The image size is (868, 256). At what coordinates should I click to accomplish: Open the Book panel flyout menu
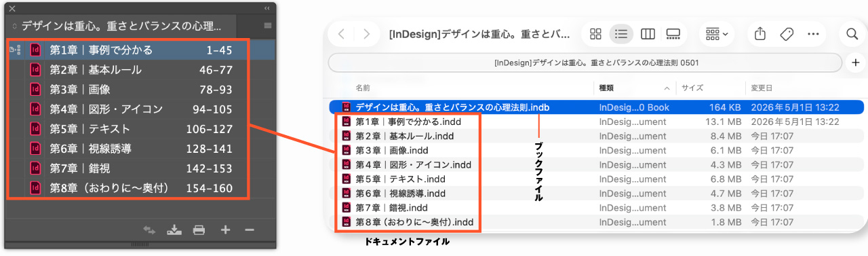point(267,26)
